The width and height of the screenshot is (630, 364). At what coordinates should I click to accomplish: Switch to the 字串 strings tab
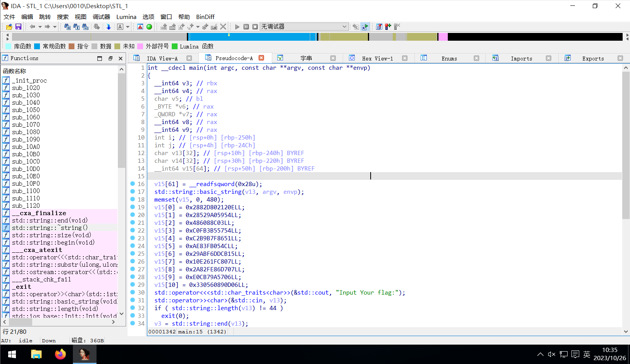click(x=306, y=59)
